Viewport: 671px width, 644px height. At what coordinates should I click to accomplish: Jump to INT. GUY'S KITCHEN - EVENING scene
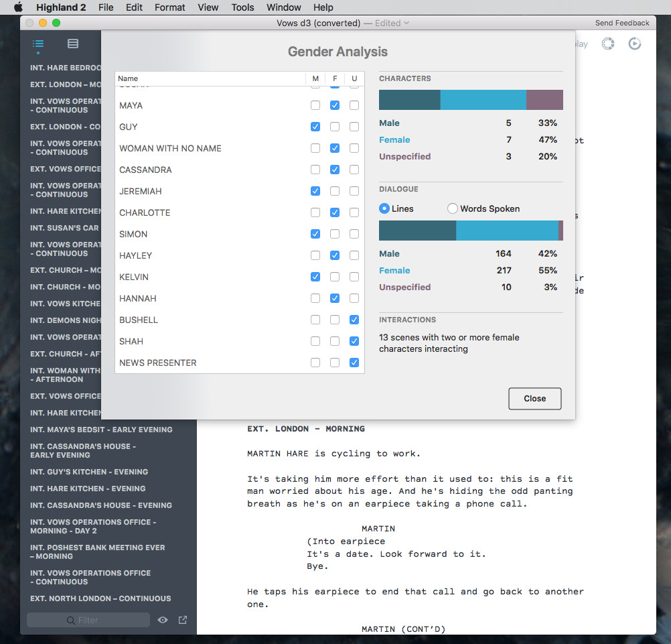point(89,472)
